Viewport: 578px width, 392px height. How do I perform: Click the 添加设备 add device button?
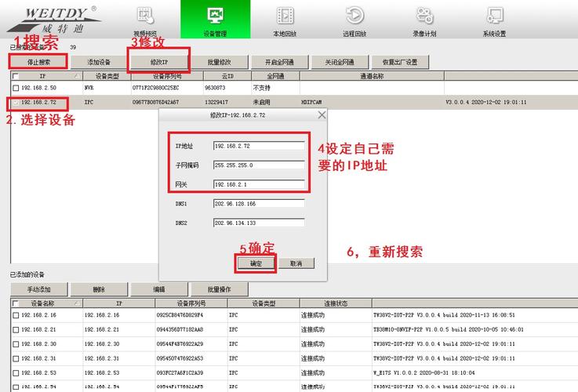(99, 62)
